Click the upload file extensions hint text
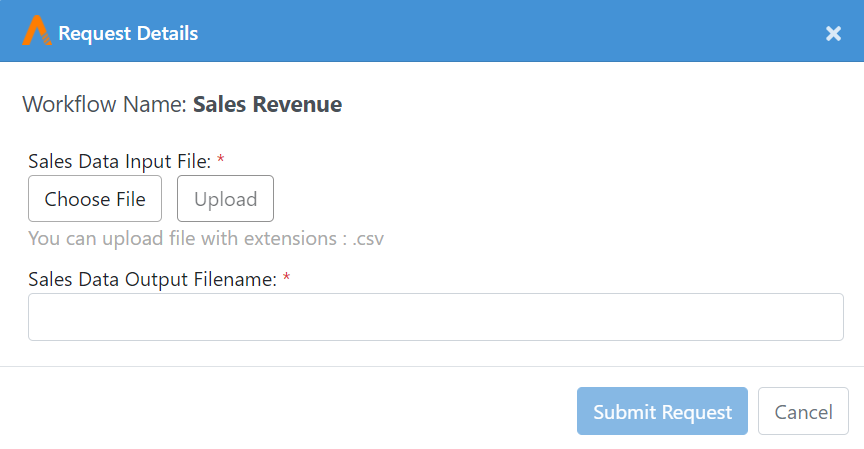Image resolution: width=864 pixels, height=449 pixels. coord(206,239)
